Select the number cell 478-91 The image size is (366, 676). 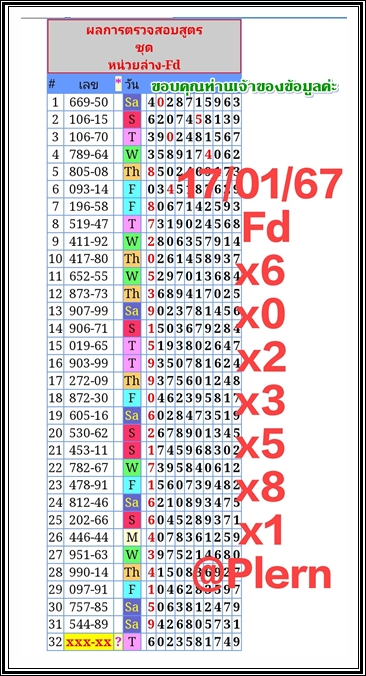[89, 485]
